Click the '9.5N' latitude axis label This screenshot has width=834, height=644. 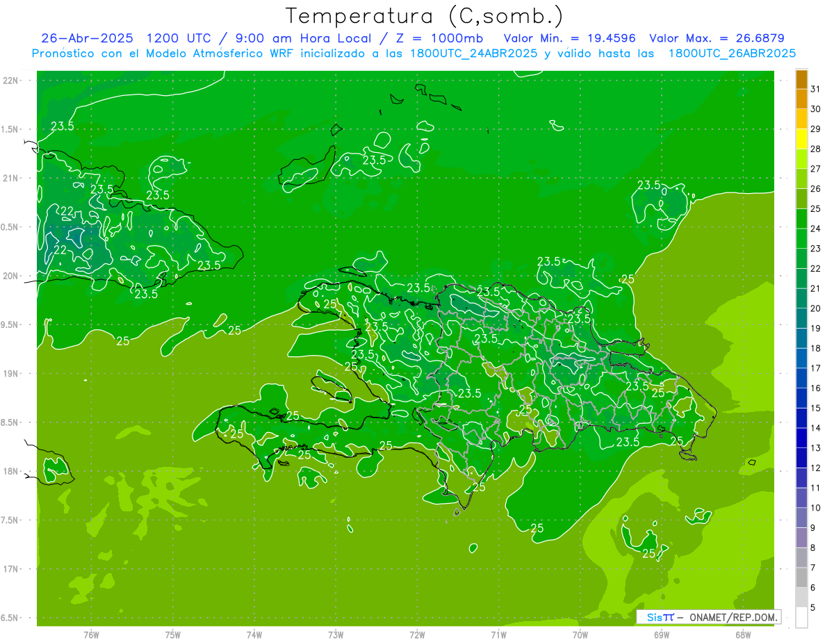click(x=10, y=325)
